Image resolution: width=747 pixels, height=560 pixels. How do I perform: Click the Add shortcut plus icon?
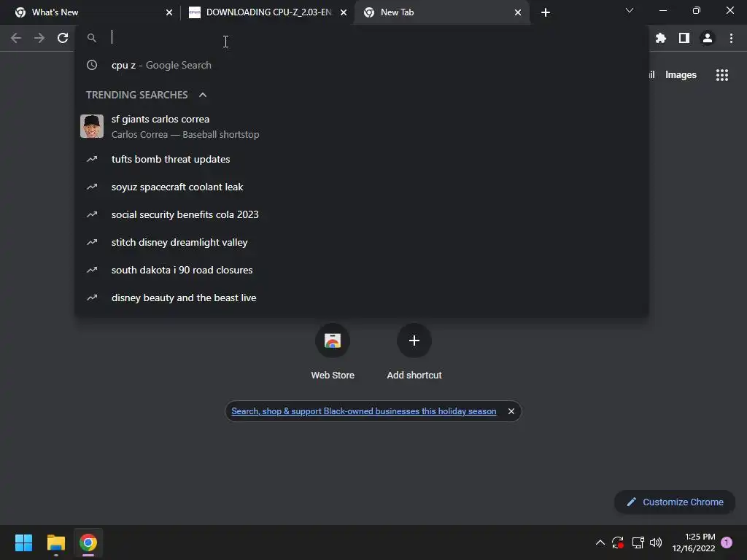414,341
